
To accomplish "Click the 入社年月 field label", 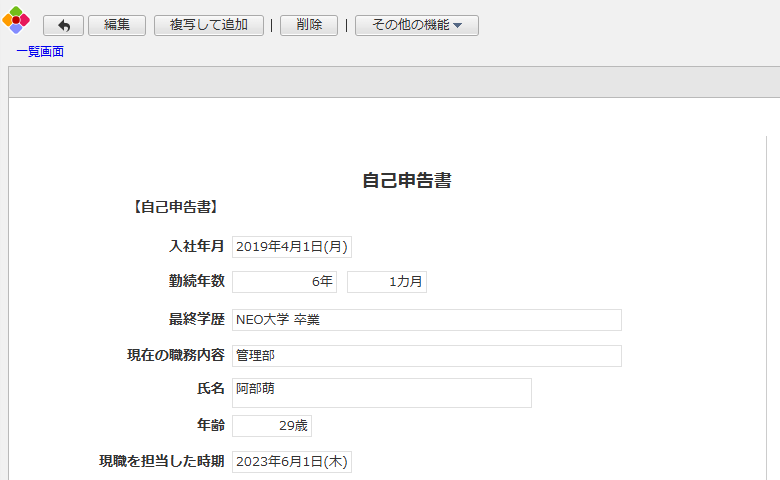I will click(196, 247).
